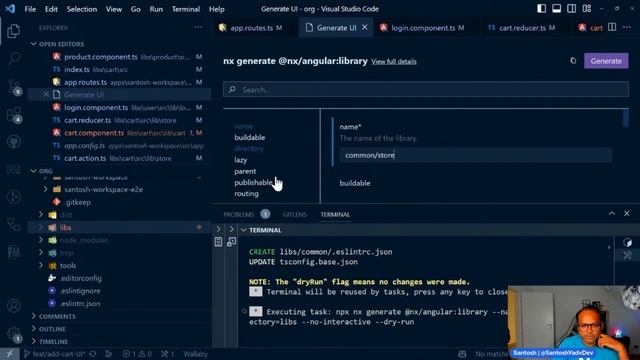The image size is (640, 360).
Task: Toggle the Secondary Side Bar layout icon
Action: [x=571, y=9]
